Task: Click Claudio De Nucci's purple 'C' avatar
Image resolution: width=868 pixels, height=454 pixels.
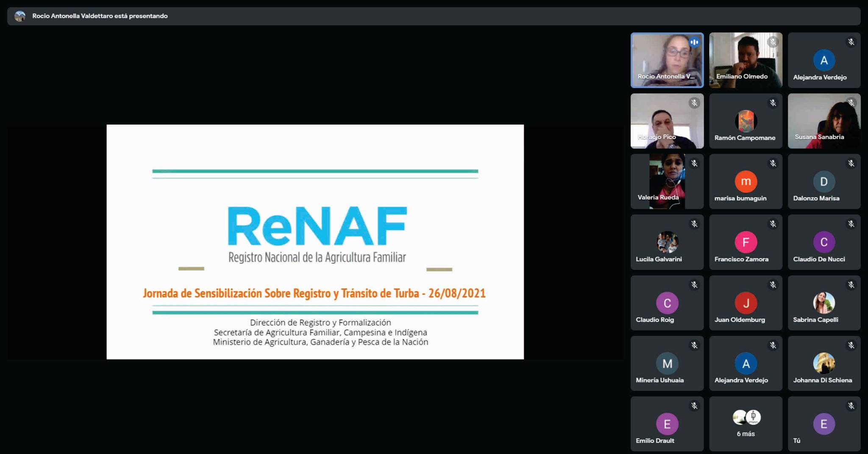Action: [824, 242]
